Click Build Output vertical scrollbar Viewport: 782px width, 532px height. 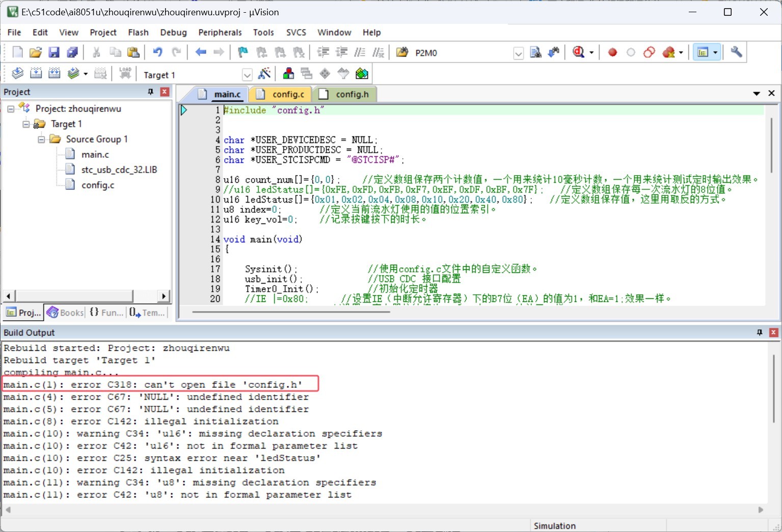773,388
